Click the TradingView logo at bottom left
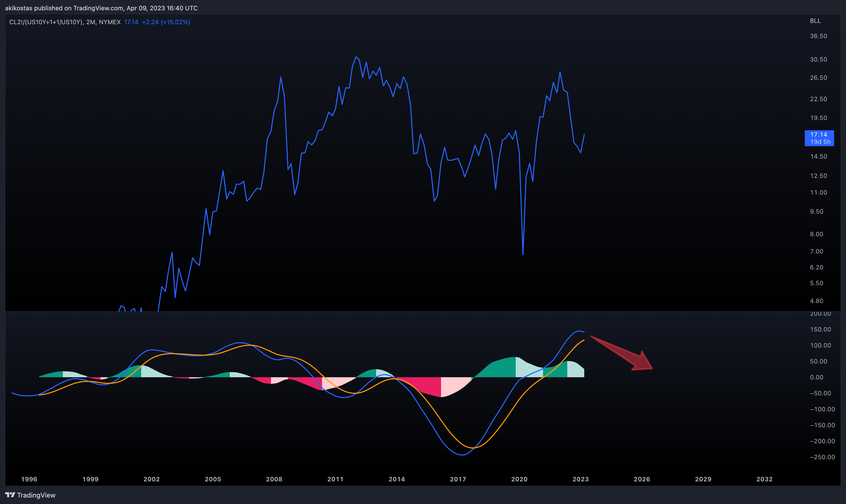 coord(30,495)
